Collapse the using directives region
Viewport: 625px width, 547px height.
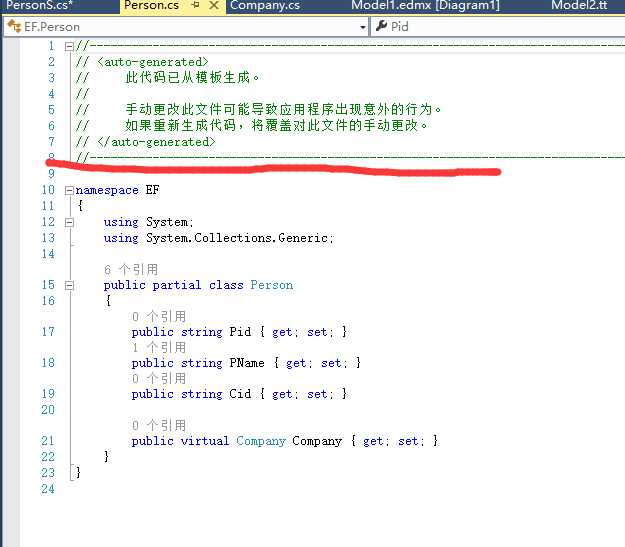point(69,222)
